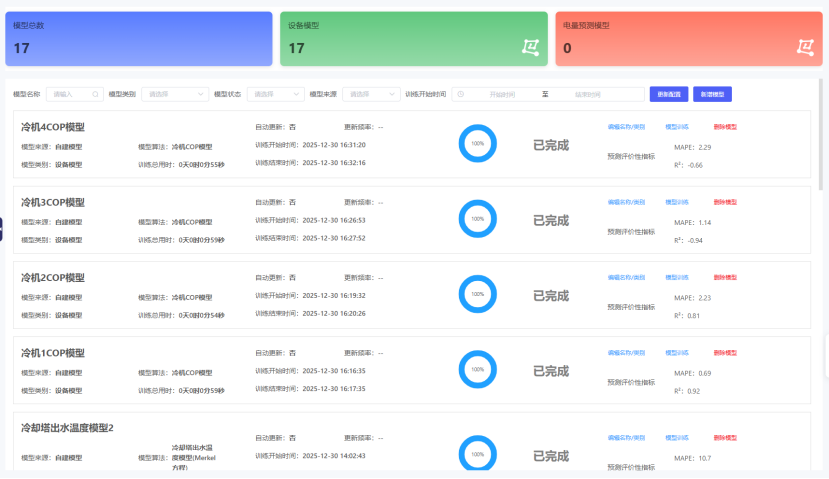Click start time 2025-12-30 16:31:20
The image size is (829, 479).
click(334, 145)
